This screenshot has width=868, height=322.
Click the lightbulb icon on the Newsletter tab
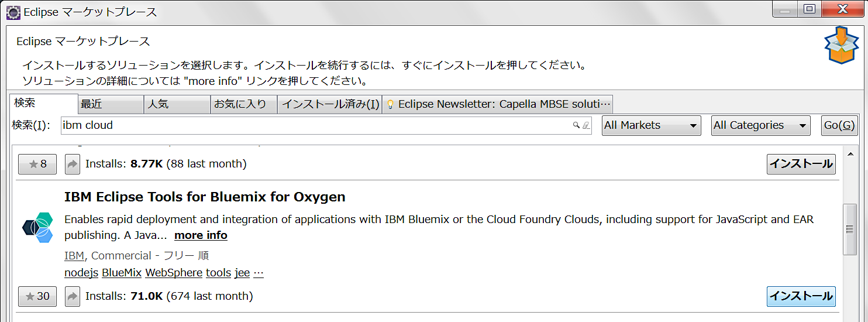390,105
